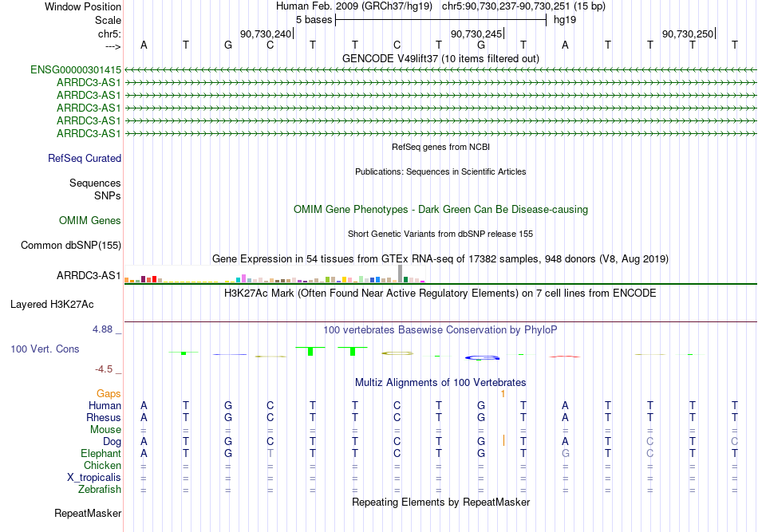
Task: Click the '5 bases' scale bar
Action: coord(440,20)
